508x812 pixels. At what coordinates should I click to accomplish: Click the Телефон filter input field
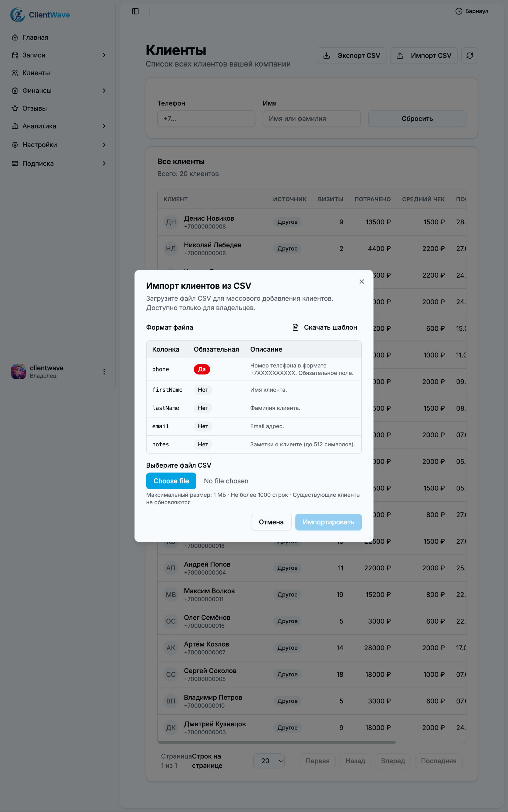[x=206, y=119]
